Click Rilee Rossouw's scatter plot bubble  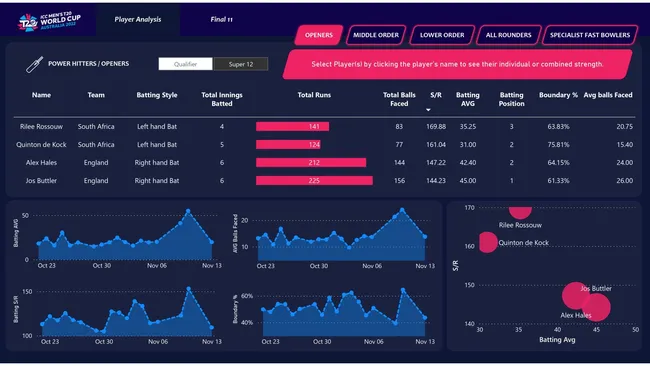tap(520, 212)
